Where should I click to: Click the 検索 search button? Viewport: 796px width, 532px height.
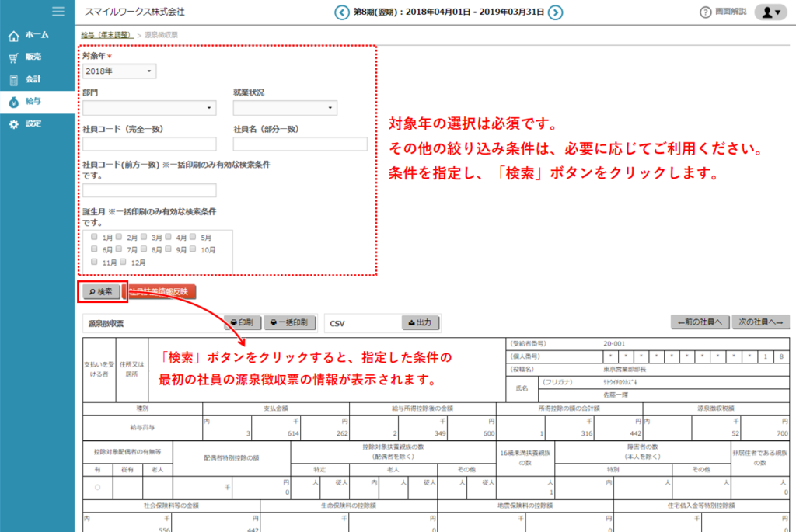coord(102,291)
